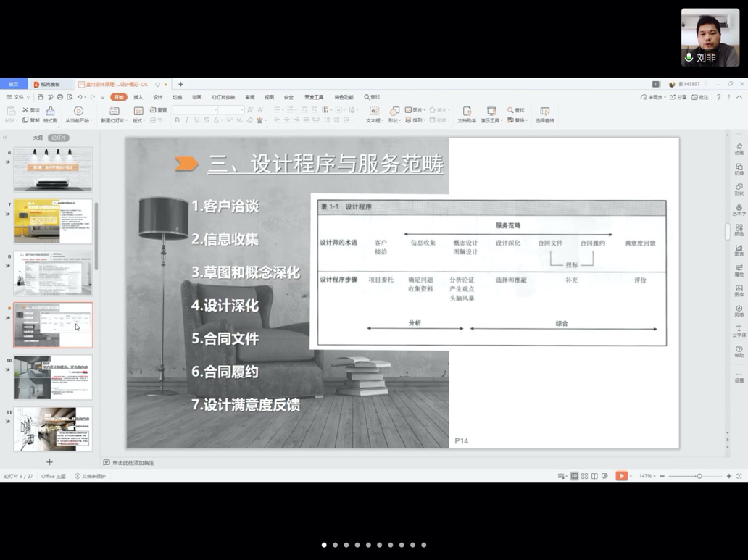Viewport: 748px width, 560px height.
Task: Select slide 10 thumbnail in the panel
Action: point(53,377)
